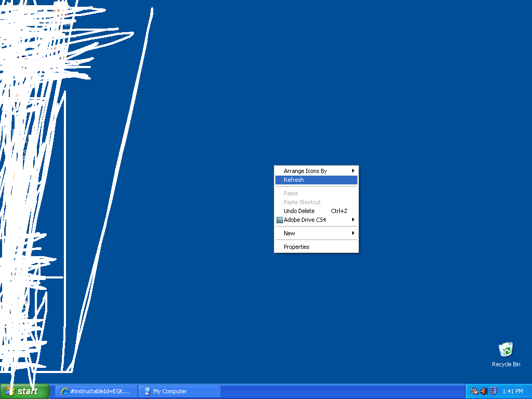The width and height of the screenshot is (532, 399).
Task: Switch to My Computer taskbar window
Action: (x=179, y=391)
